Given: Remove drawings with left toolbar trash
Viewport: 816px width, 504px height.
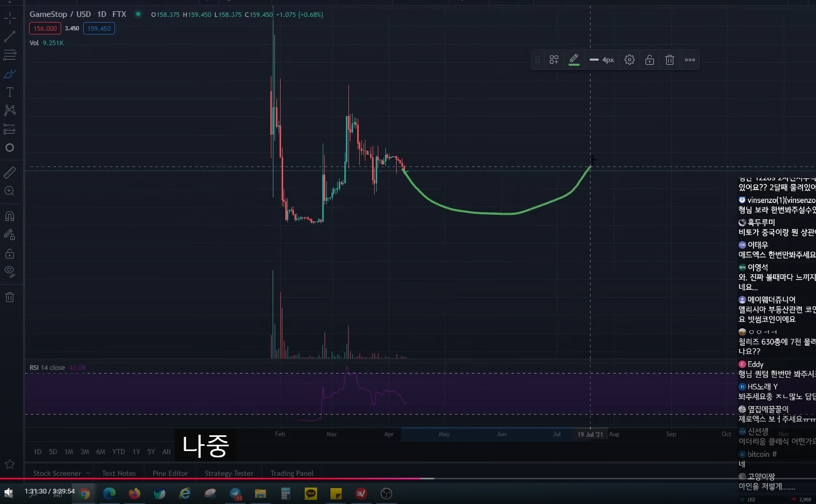Looking at the screenshot, I should 9,297.
